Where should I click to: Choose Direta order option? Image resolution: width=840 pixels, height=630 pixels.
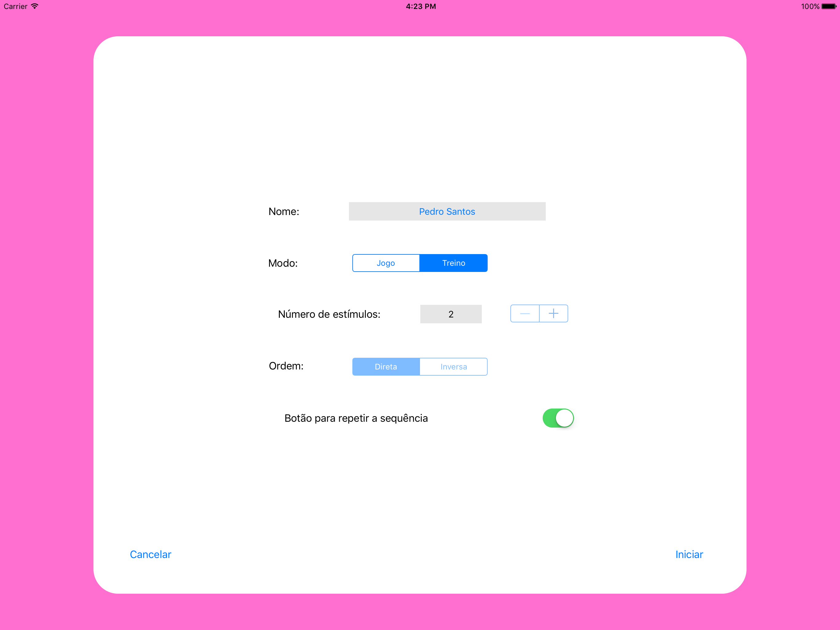(386, 367)
